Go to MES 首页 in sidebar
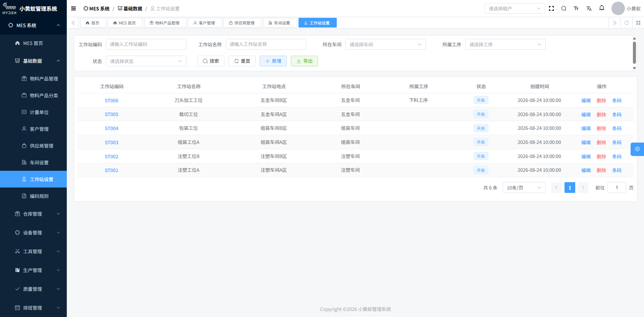Viewport: 644px width, 317px height. (x=34, y=43)
